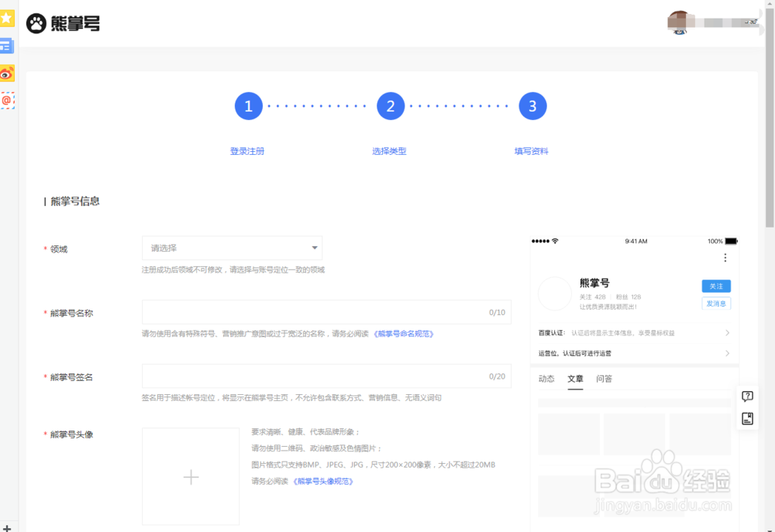775x532 pixels.
Task: Click the user avatar at top right
Action: coord(680,22)
